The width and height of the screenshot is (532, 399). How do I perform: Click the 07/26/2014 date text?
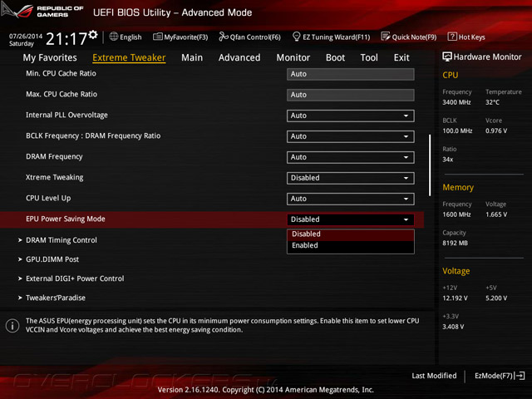click(x=26, y=37)
